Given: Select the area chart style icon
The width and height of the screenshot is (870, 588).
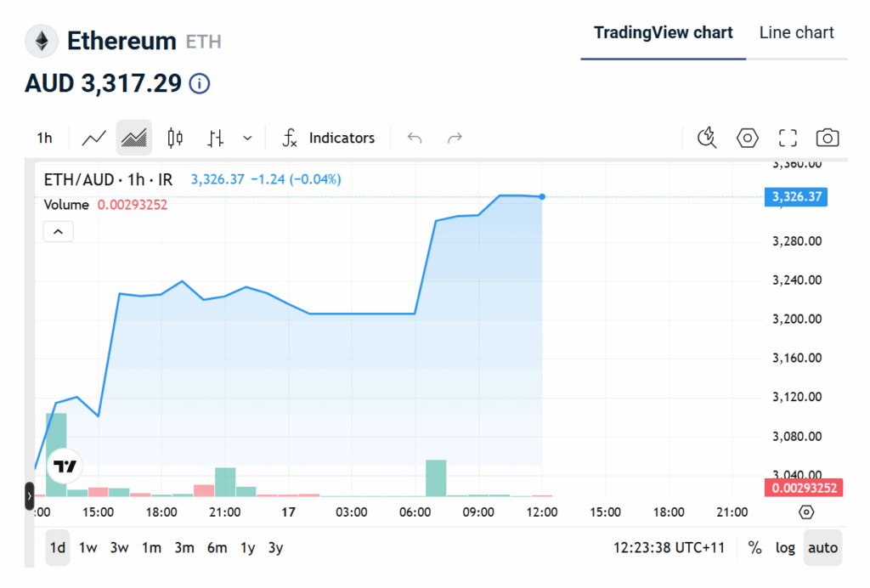Looking at the screenshot, I should [133, 137].
